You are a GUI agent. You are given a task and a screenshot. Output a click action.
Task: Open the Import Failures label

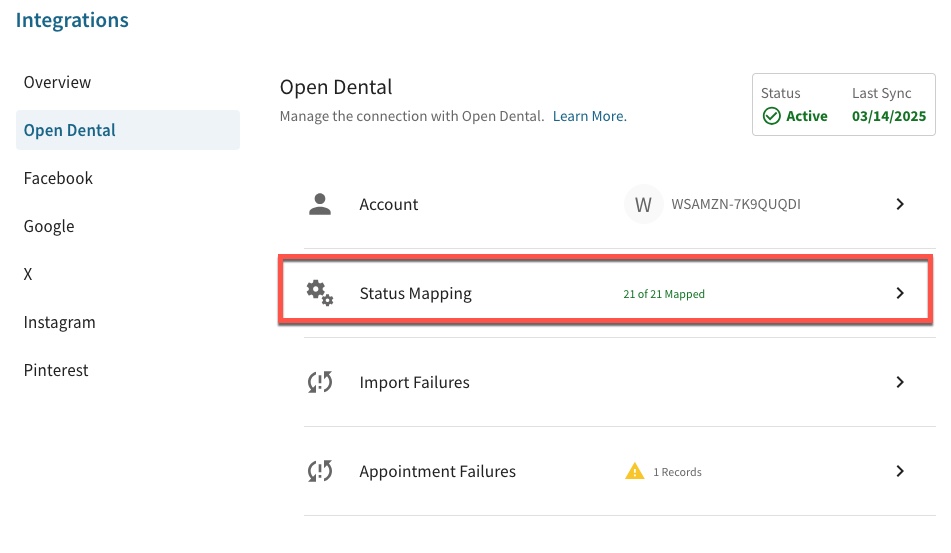point(415,383)
